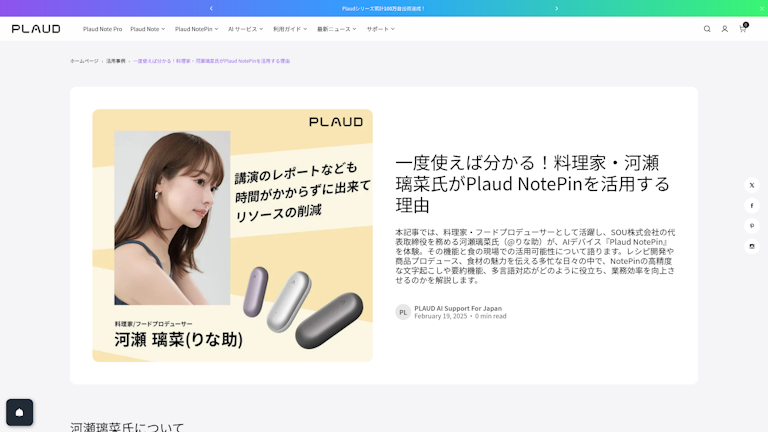
Task: Expand the AI サービス dropdown menu
Action: 245,29
